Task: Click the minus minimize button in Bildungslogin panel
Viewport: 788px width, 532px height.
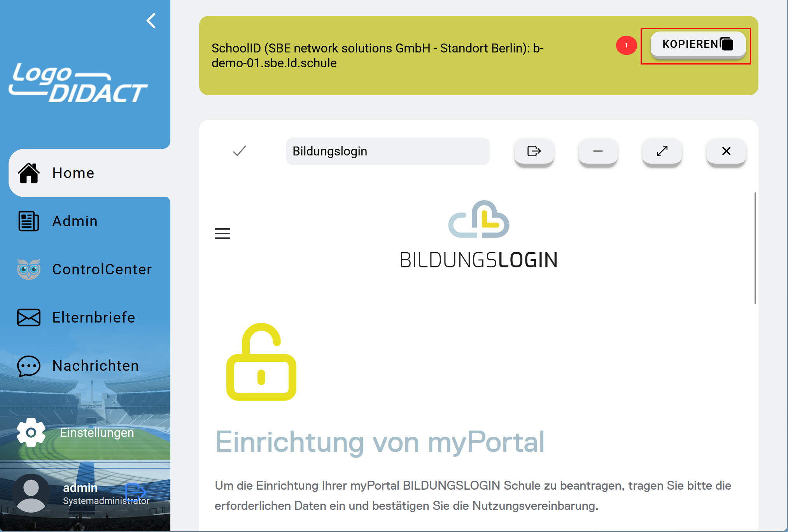Action: (x=597, y=150)
